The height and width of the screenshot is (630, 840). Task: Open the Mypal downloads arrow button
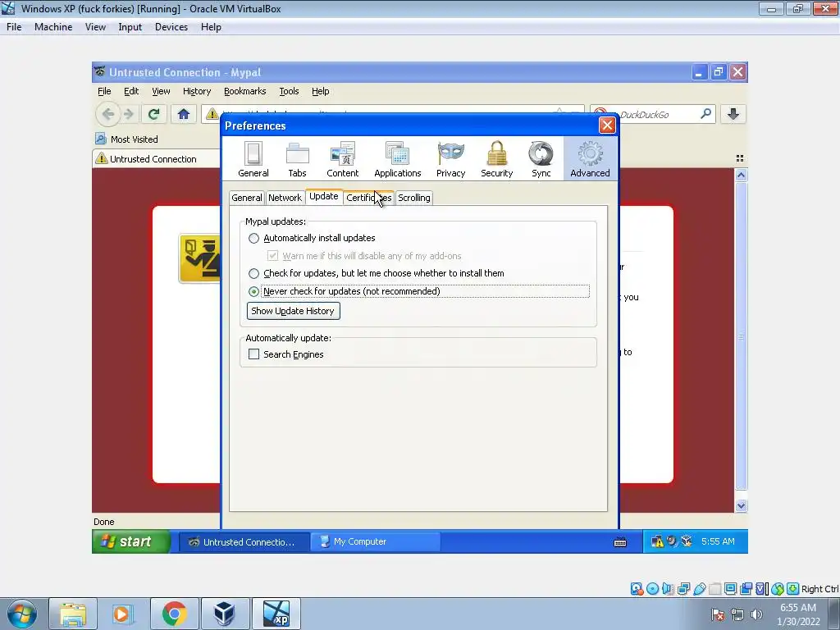733,114
